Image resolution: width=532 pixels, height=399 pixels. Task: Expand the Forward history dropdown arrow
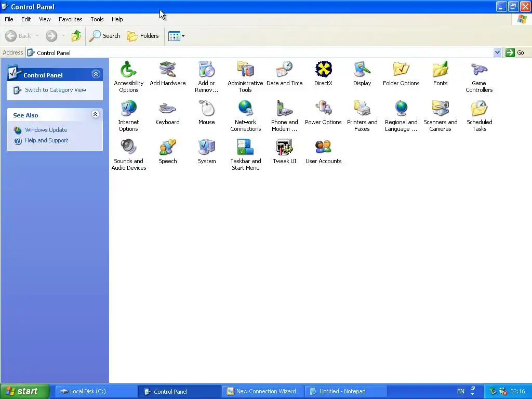coord(63,36)
